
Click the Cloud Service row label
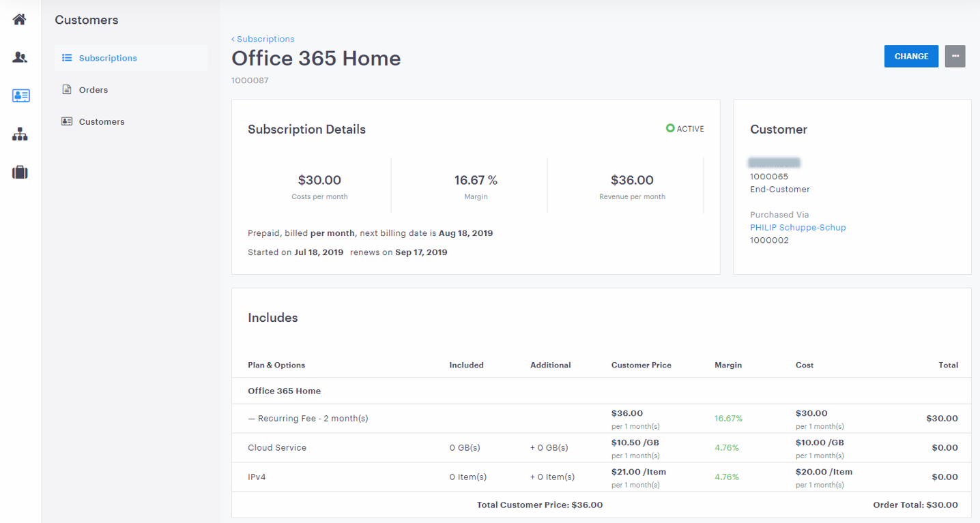coord(277,448)
